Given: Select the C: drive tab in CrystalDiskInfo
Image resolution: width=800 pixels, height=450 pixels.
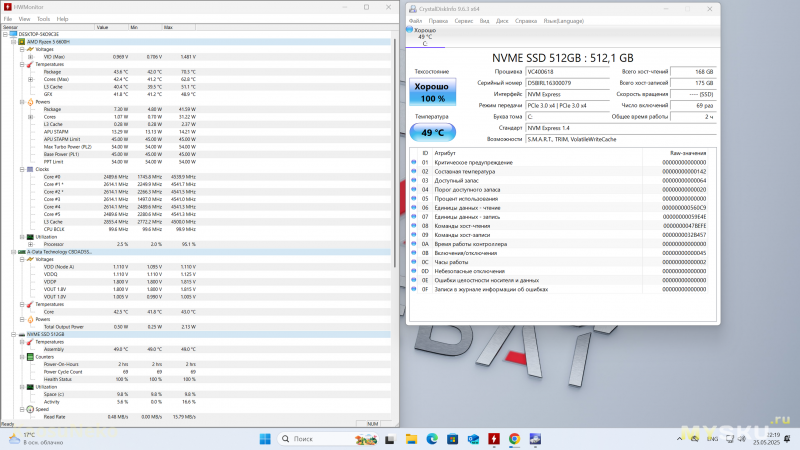Looking at the screenshot, I should pyautogui.click(x=425, y=37).
